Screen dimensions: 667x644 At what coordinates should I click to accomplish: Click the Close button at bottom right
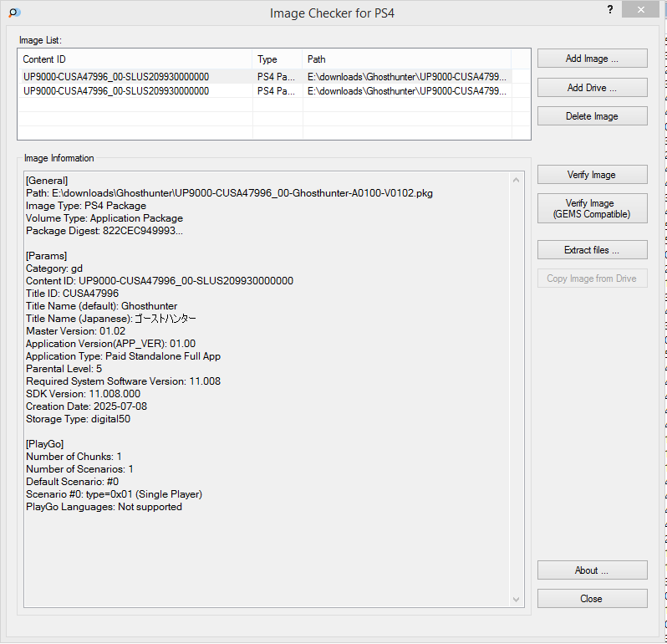tap(592, 599)
